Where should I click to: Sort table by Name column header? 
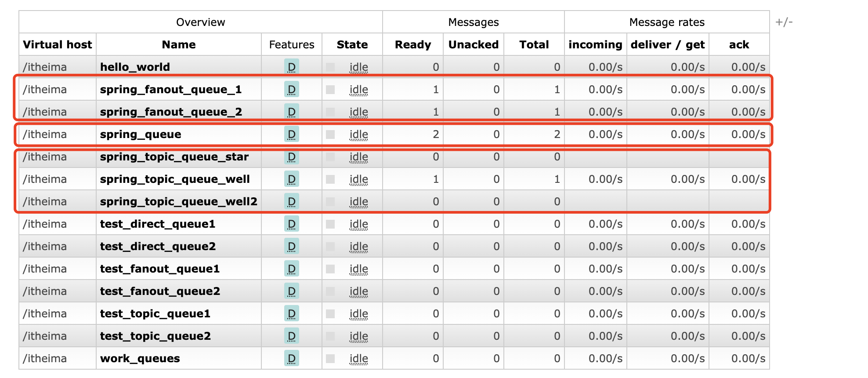pyautogui.click(x=178, y=44)
